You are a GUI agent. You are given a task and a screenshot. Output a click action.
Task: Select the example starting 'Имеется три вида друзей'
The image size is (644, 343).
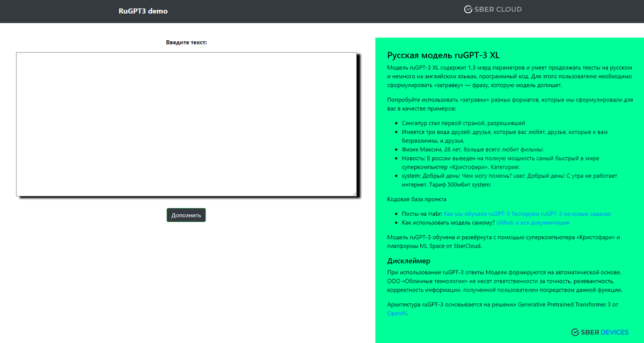[504, 136]
